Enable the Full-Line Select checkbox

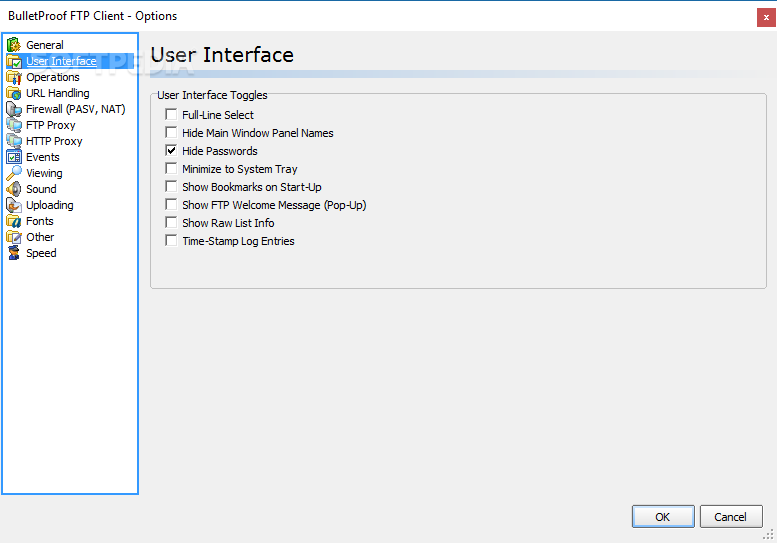coord(171,114)
